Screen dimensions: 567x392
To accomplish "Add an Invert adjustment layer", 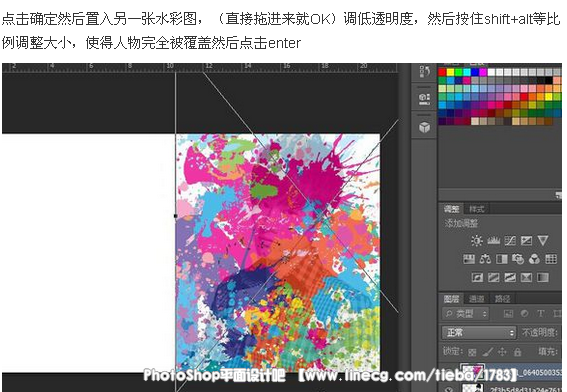I will (477, 277).
